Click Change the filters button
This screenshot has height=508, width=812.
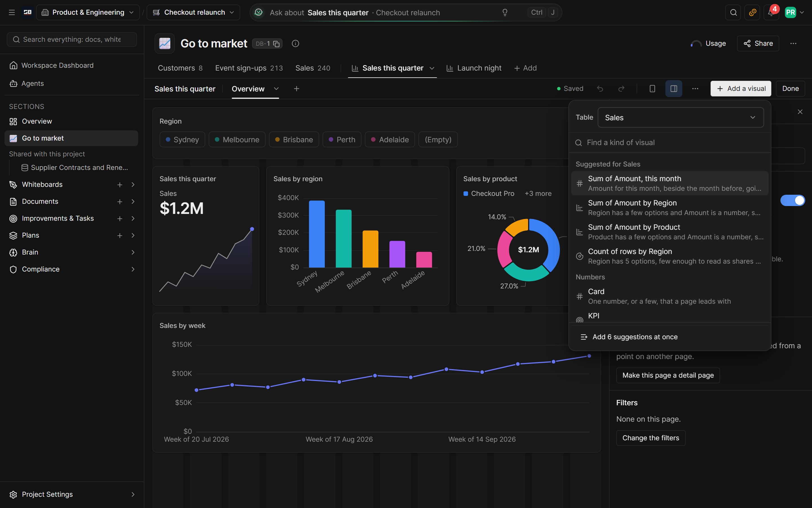pyautogui.click(x=651, y=438)
